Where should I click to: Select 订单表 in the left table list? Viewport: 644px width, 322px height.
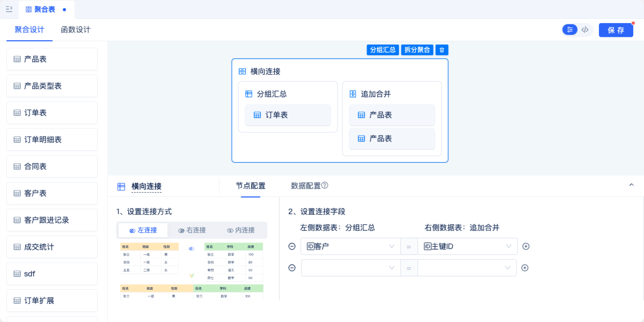[52, 113]
